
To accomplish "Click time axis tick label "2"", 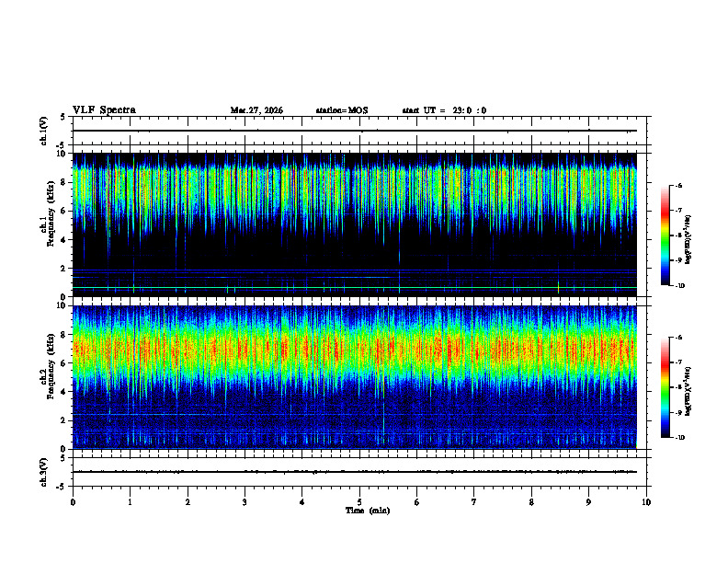I will [x=188, y=502].
